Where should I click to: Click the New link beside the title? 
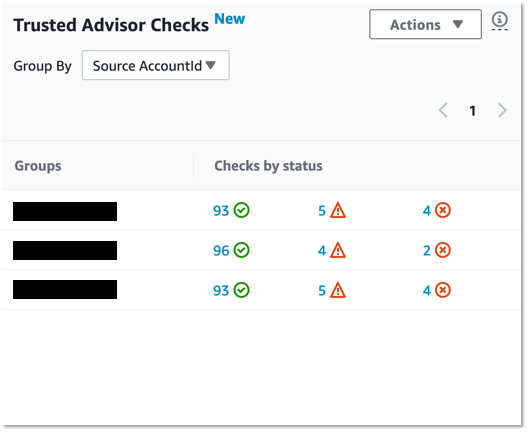pos(230,19)
